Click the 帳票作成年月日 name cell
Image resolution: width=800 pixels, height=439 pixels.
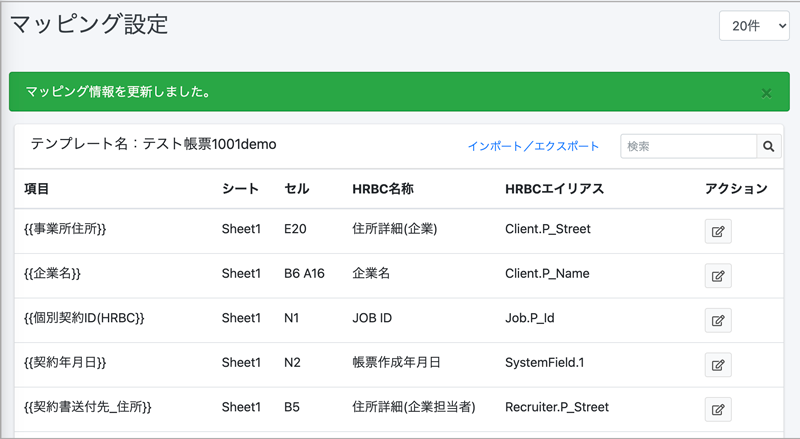tap(396, 362)
